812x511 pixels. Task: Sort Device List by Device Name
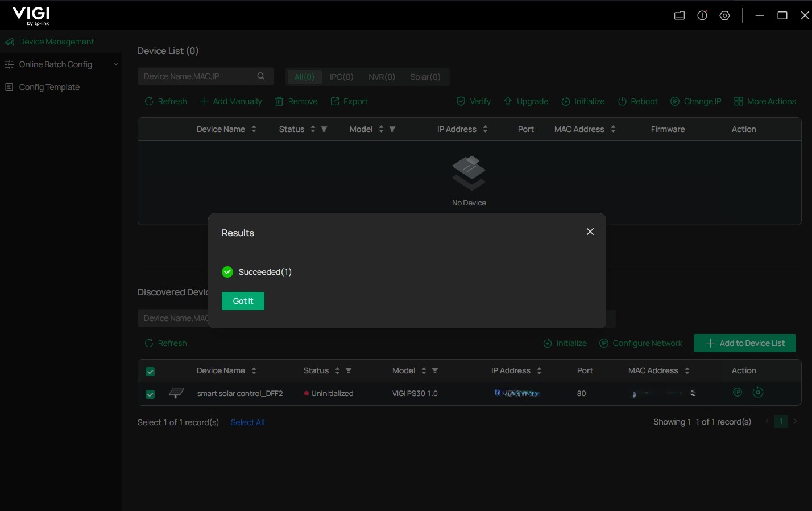[x=254, y=129]
